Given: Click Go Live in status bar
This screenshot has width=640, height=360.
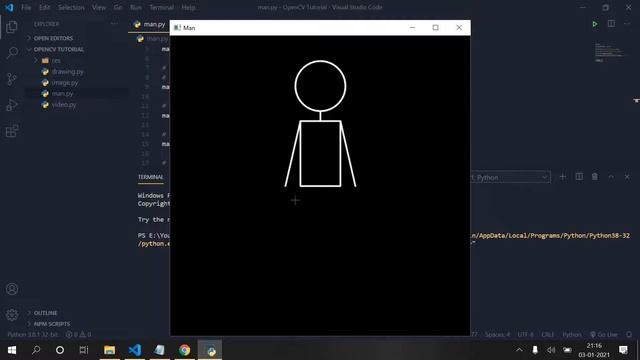Looking at the screenshot, I should [x=604, y=335].
